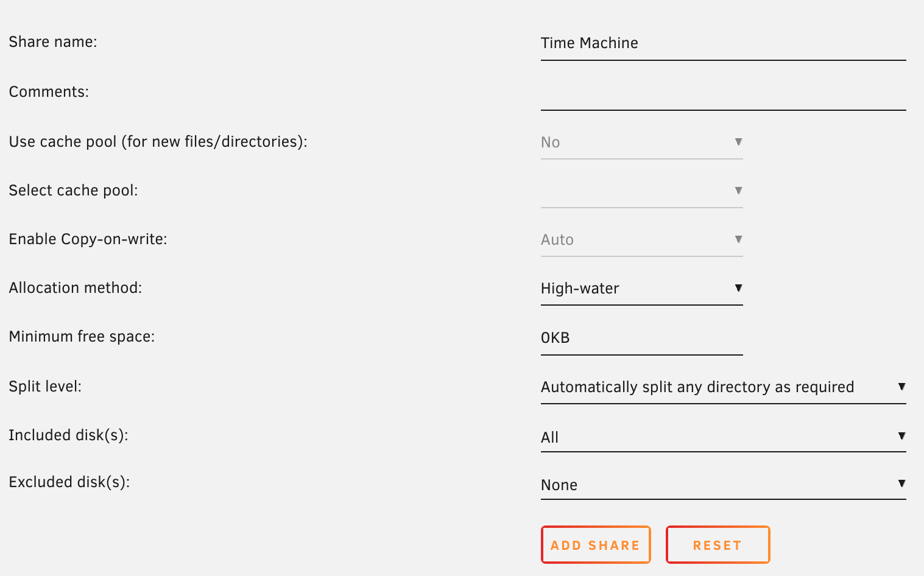Click the Split level dropdown arrow

click(901, 386)
